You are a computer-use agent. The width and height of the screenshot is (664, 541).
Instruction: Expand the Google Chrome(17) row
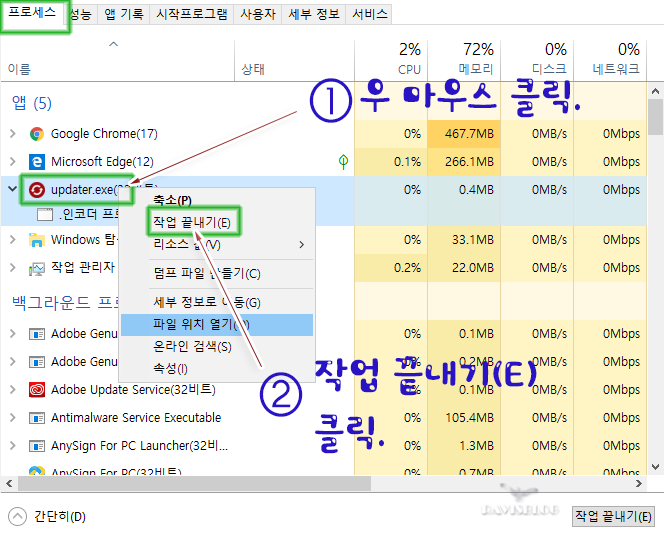(x=13, y=134)
